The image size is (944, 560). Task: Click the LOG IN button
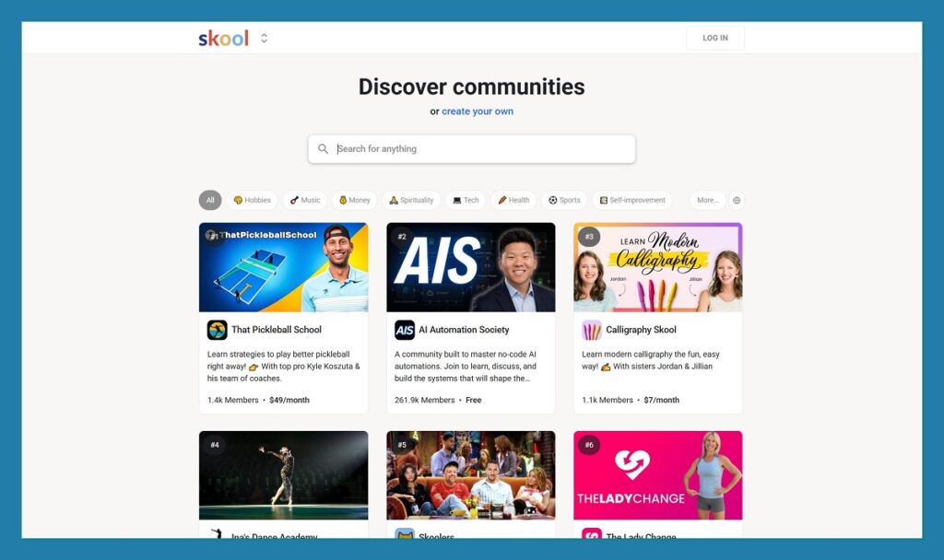point(715,38)
